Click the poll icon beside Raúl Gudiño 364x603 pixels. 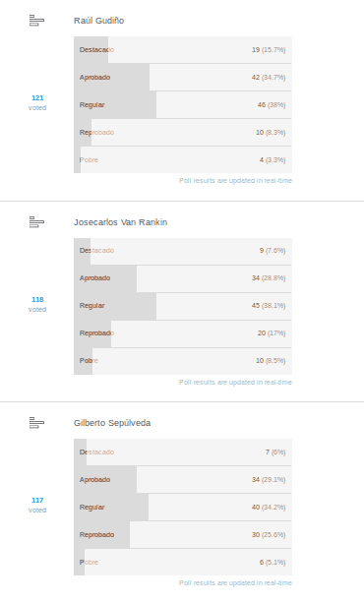pos(37,21)
